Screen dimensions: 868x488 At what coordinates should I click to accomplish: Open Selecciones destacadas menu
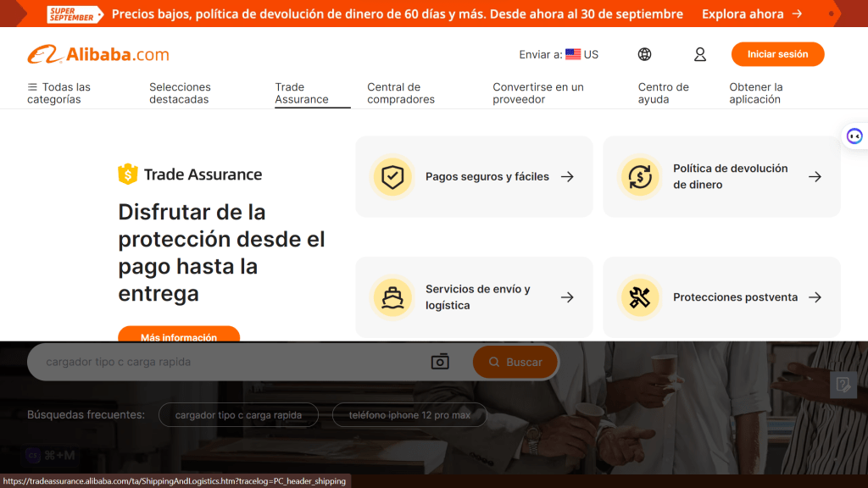180,93
